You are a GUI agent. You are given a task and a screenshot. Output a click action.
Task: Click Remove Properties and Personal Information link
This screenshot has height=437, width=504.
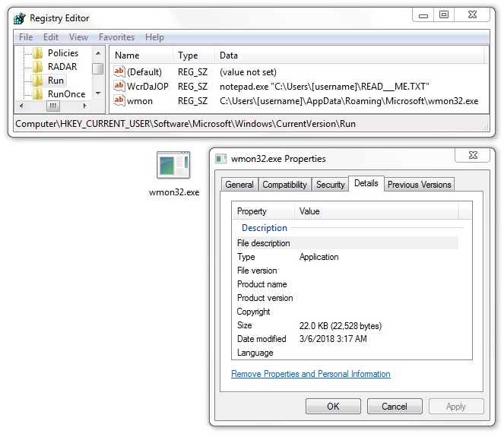[310, 374]
